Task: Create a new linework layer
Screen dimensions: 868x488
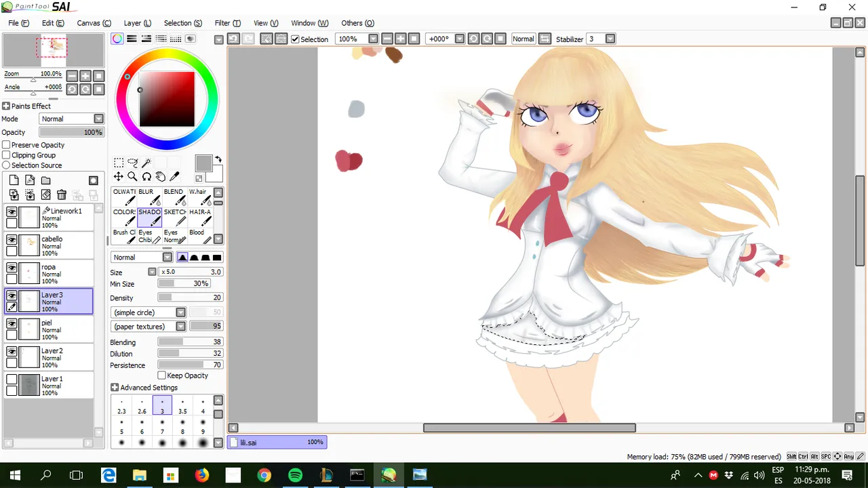Action: (31, 180)
